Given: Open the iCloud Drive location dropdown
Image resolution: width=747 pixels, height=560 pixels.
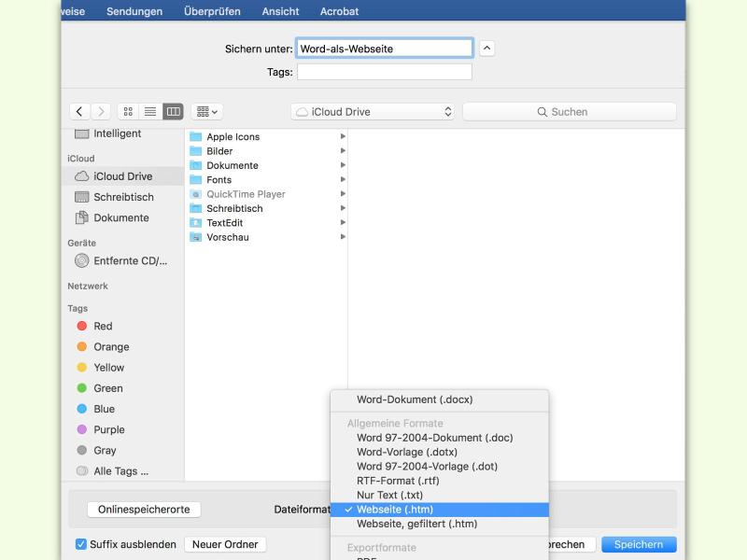Looking at the screenshot, I should (373, 112).
